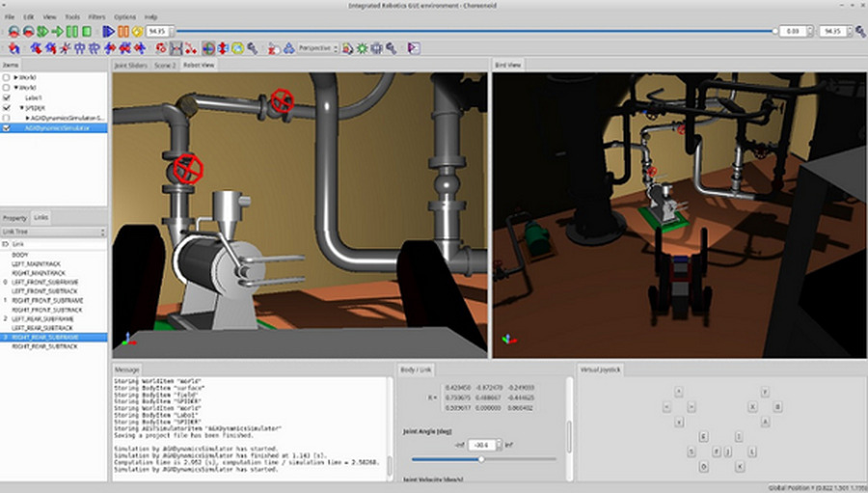The width and height of the screenshot is (868, 493).
Task: Click the yellow circular icon beside the pause button
Action: [137, 32]
